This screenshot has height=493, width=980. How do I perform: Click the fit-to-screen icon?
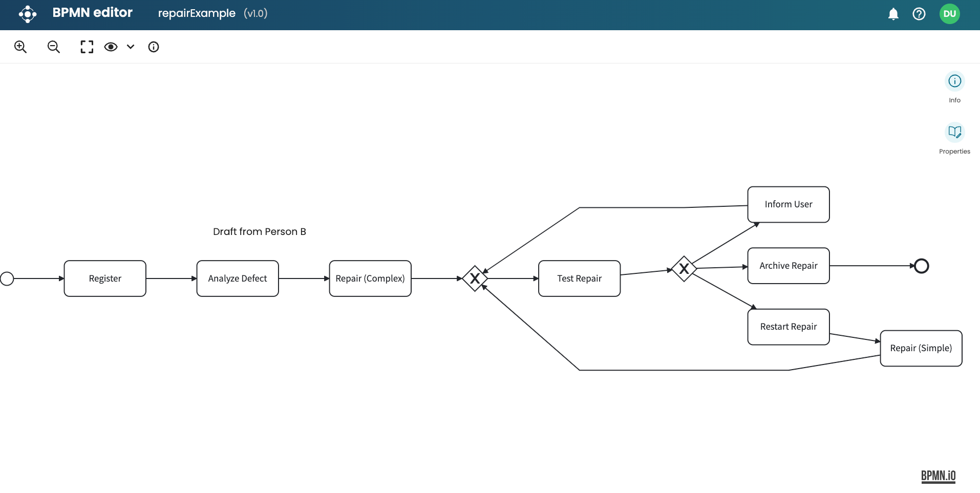tap(87, 47)
